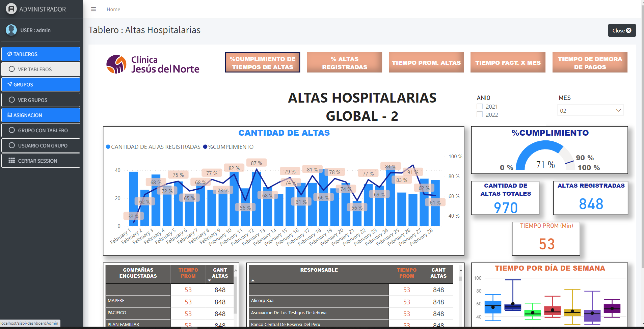Viewport: 644px width, 329px height.
Task: Select the TABLEROS dashboards icon in sidebar
Action: point(9,54)
